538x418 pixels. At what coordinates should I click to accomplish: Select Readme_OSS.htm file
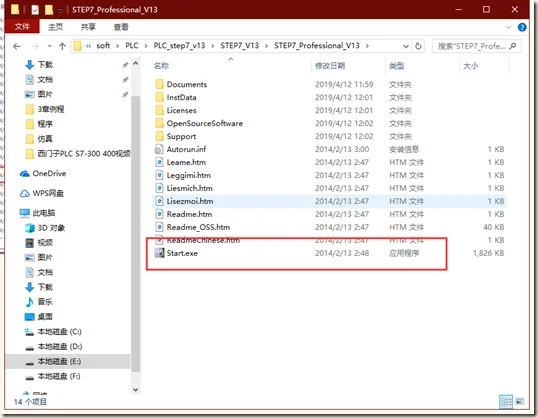pos(198,227)
